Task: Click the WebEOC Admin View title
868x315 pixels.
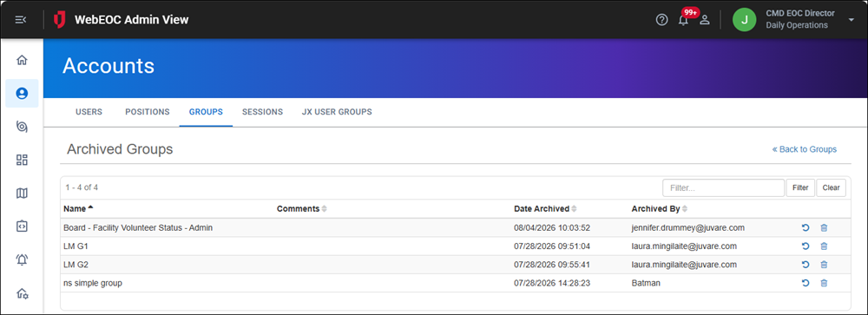Action: click(x=132, y=20)
